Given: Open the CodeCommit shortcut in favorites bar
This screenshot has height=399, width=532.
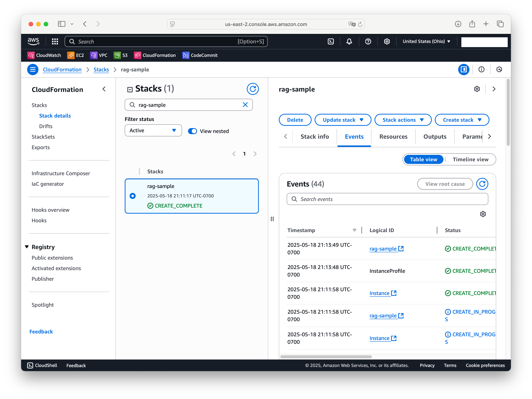Looking at the screenshot, I should [200, 55].
